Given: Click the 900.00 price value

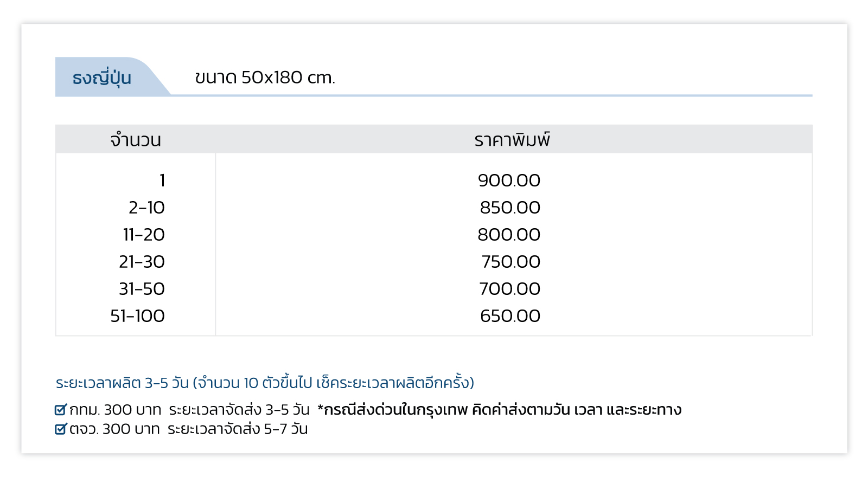Looking at the screenshot, I should tap(509, 180).
